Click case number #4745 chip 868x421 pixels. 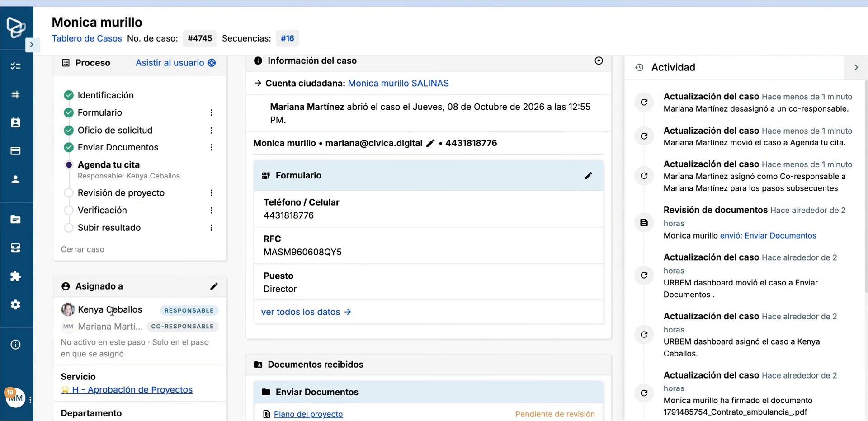click(200, 38)
